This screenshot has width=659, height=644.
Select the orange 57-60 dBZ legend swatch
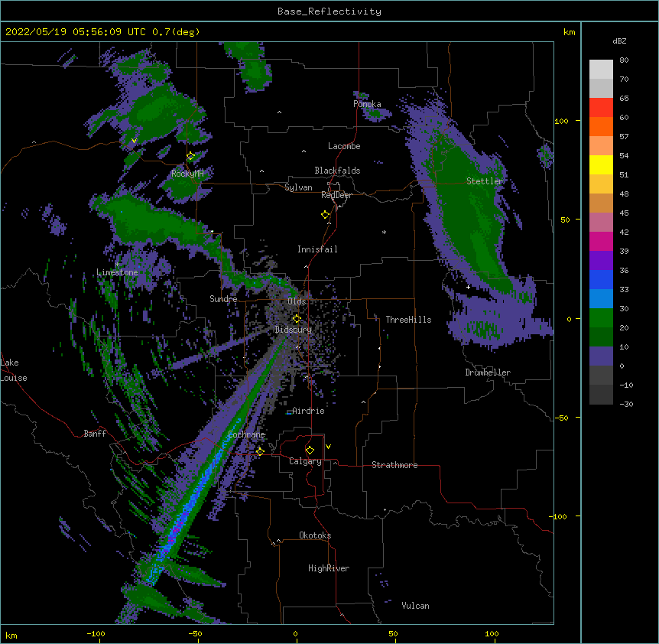click(601, 126)
